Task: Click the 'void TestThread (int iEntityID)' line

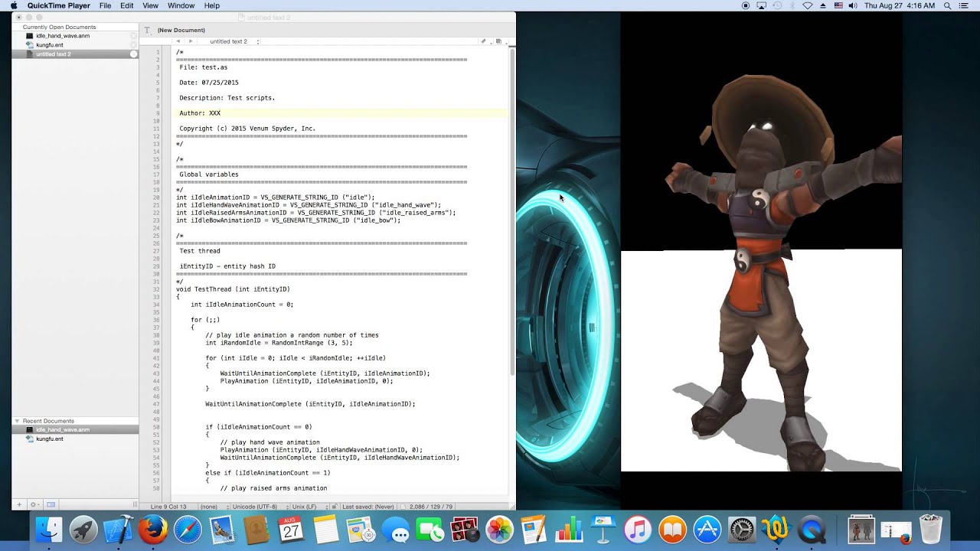Action: click(233, 289)
